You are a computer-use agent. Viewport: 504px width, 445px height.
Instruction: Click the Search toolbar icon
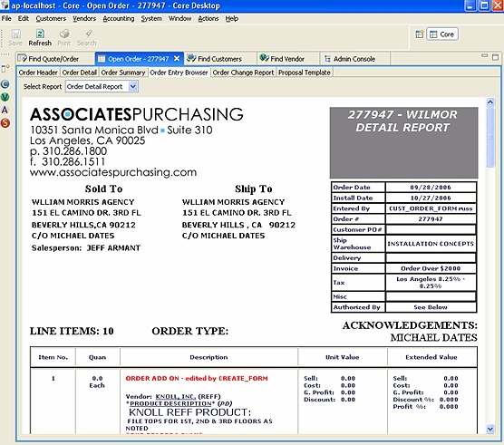click(x=89, y=34)
